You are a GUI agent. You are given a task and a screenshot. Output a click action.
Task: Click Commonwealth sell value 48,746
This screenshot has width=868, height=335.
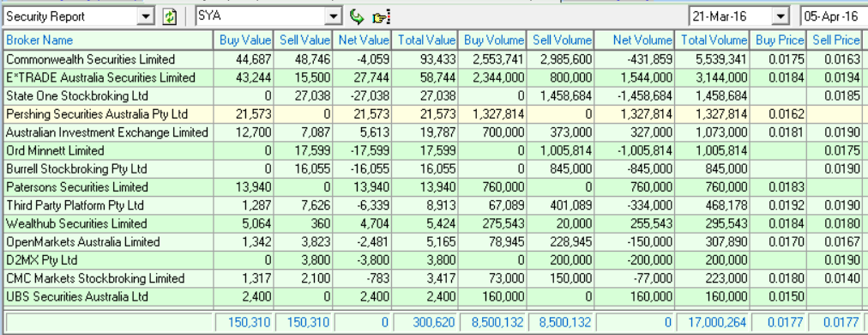tap(314, 59)
